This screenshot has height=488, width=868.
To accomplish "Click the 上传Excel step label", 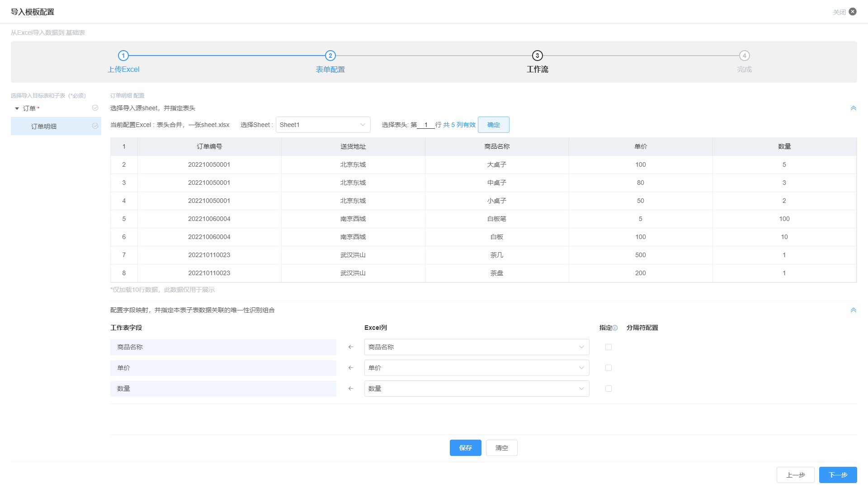I will pos(123,69).
